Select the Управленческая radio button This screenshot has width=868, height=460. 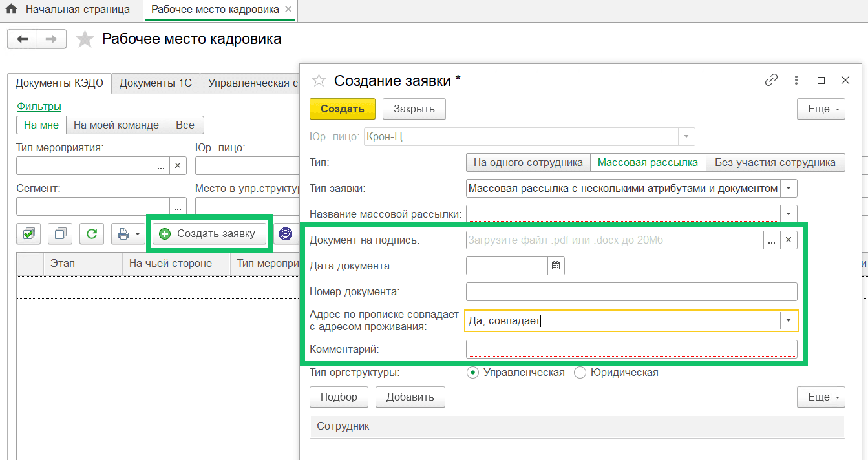(x=473, y=373)
